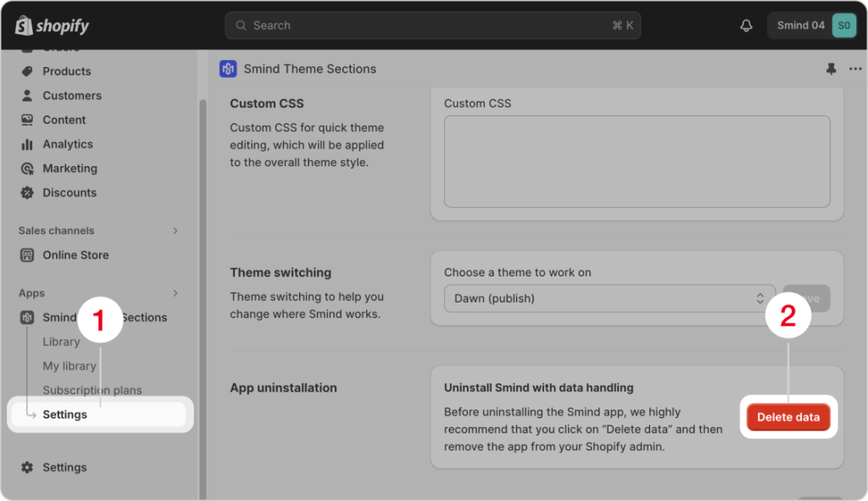Click the Sales channels heading
The height and width of the screenshot is (501, 868).
coord(57,231)
